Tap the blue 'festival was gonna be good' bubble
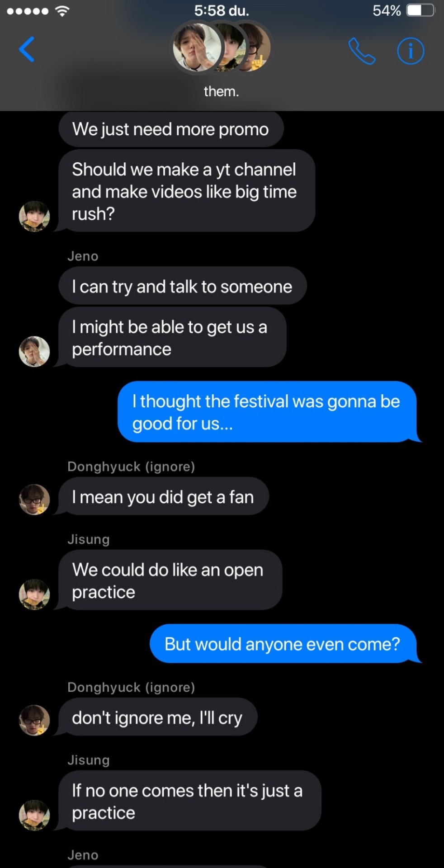The width and height of the screenshot is (444, 868). coord(266,412)
